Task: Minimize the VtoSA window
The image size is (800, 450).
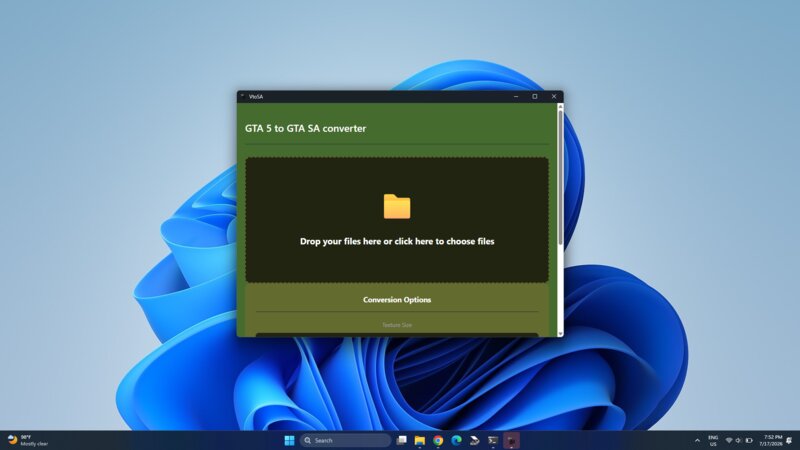Action: pos(516,96)
